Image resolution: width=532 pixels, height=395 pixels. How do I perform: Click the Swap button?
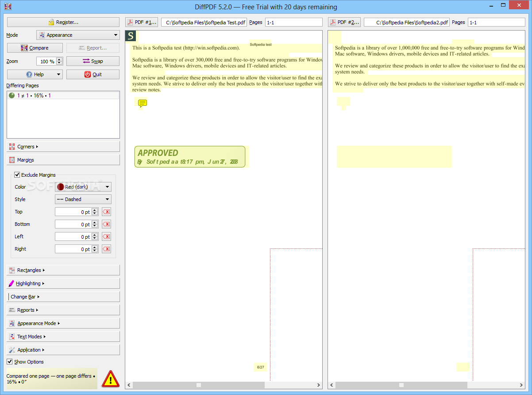pyautogui.click(x=93, y=61)
